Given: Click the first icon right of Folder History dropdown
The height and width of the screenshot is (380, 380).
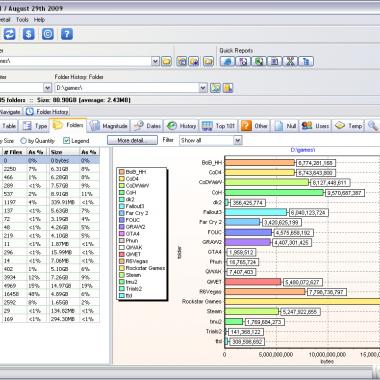Looking at the screenshot, I should [215, 88].
